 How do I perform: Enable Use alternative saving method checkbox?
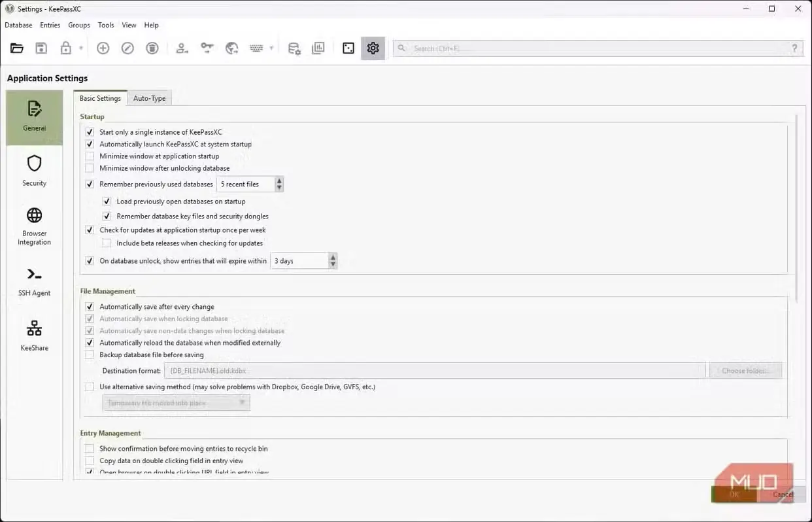pyautogui.click(x=90, y=387)
